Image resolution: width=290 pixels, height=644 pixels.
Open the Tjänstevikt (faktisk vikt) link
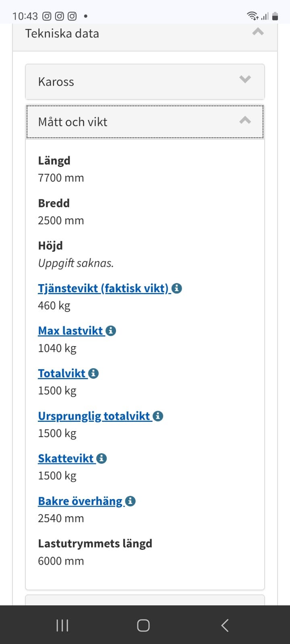point(103,288)
